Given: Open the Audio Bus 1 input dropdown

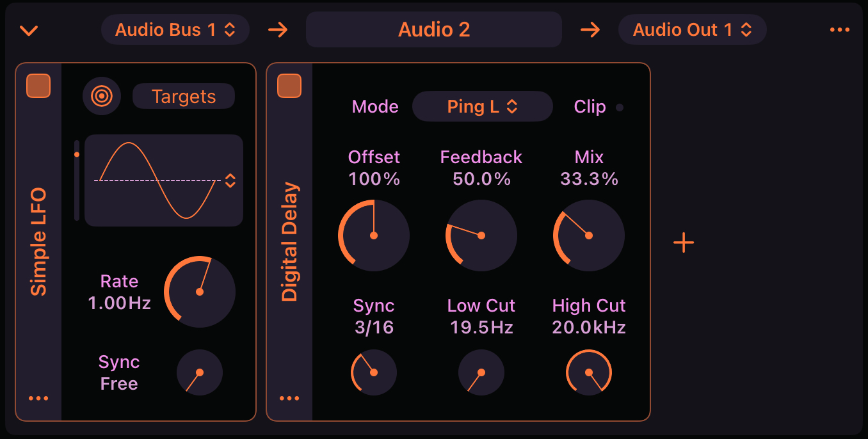Looking at the screenshot, I should 175,29.
